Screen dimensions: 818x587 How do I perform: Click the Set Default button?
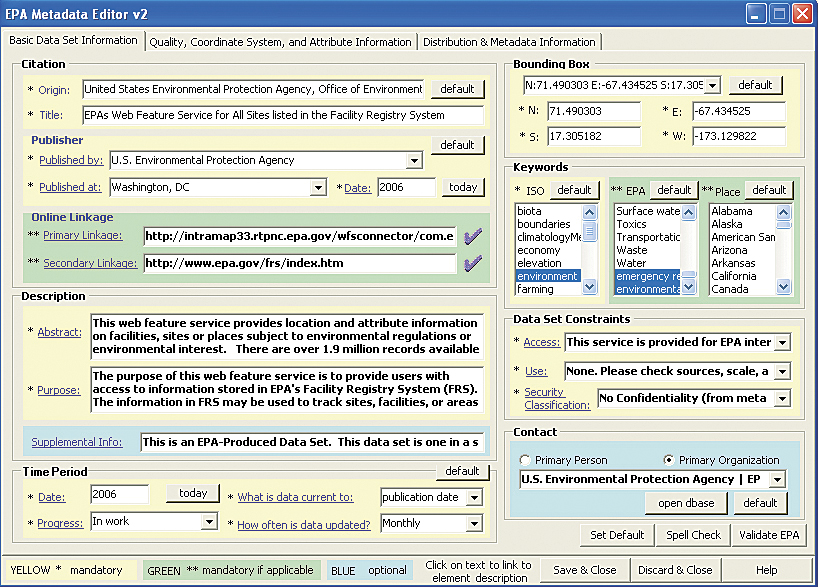[617, 535]
